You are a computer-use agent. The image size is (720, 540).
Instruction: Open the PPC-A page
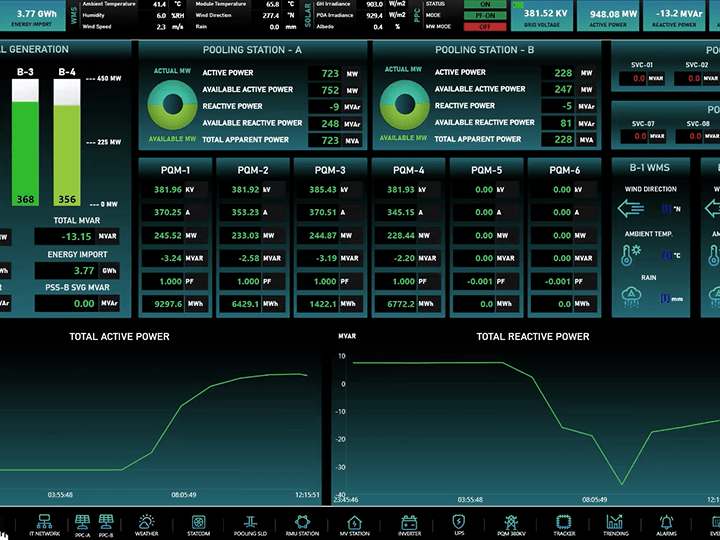(x=82, y=525)
